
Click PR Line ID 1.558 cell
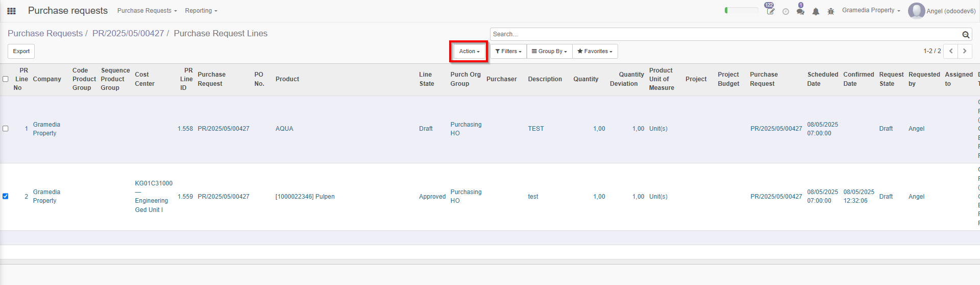(185, 129)
